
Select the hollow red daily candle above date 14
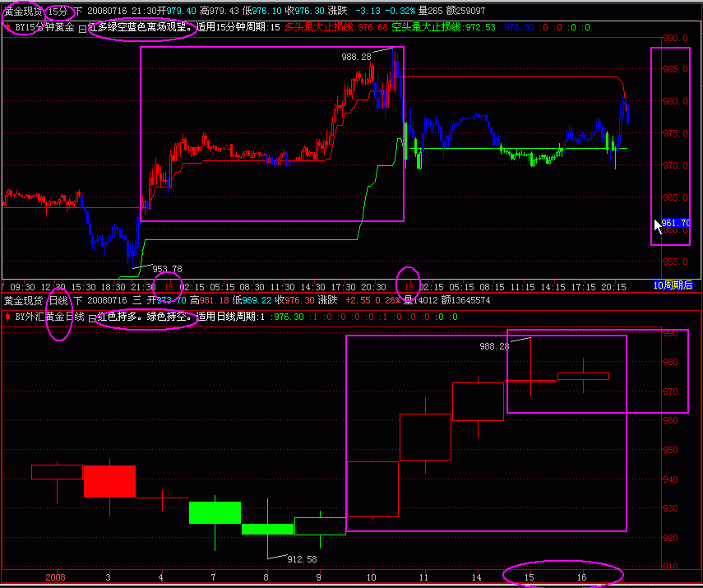(478, 401)
